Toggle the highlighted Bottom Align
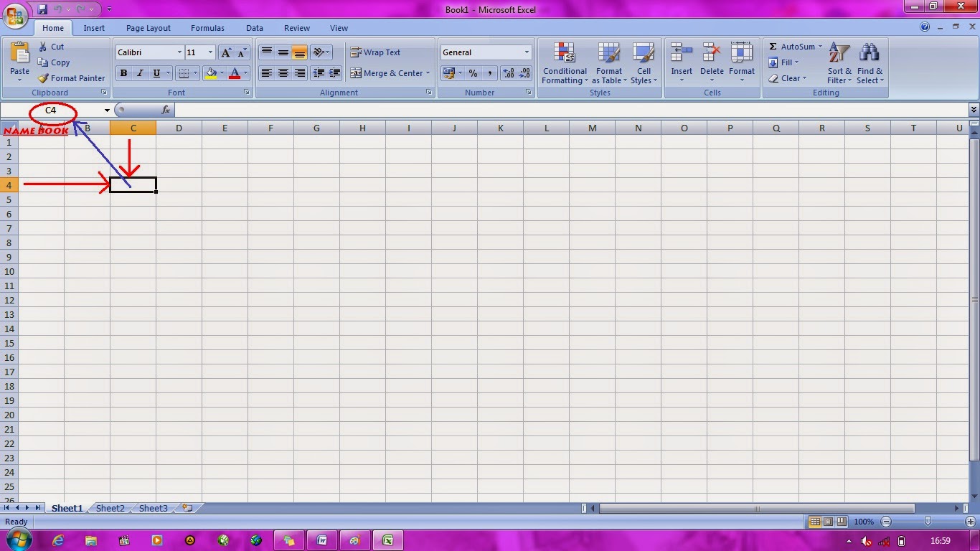This screenshot has height=551, width=980. pyautogui.click(x=299, y=52)
